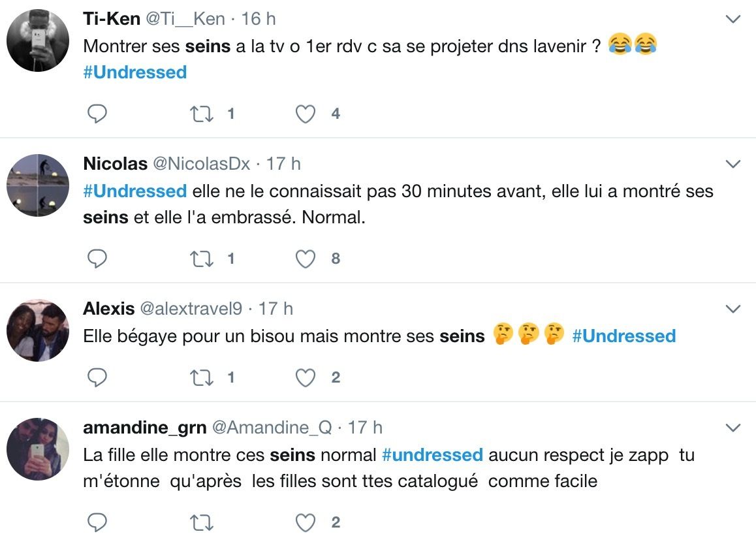The height and width of the screenshot is (538, 756).
Task: Open Alexis's profile picture
Action: [x=38, y=330]
